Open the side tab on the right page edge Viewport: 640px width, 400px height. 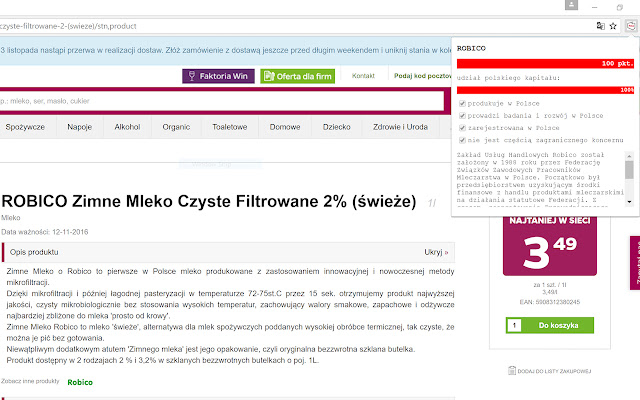(635, 263)
